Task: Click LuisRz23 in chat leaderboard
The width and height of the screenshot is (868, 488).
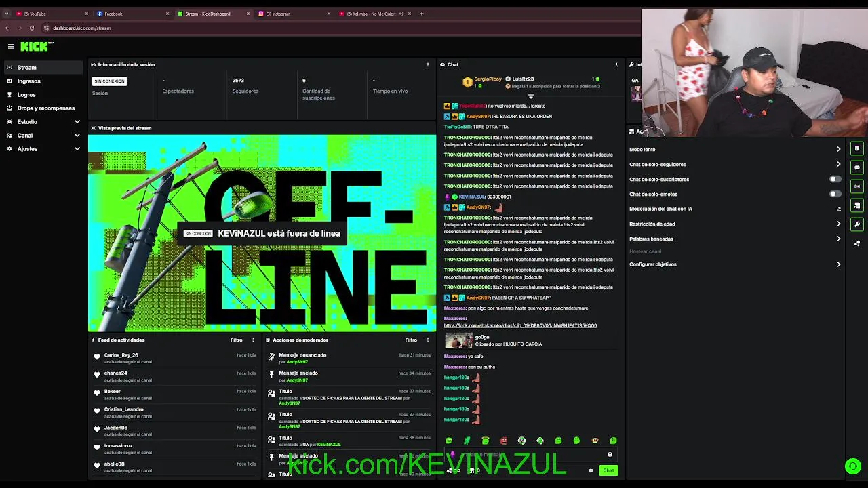Action: (523, 79)
